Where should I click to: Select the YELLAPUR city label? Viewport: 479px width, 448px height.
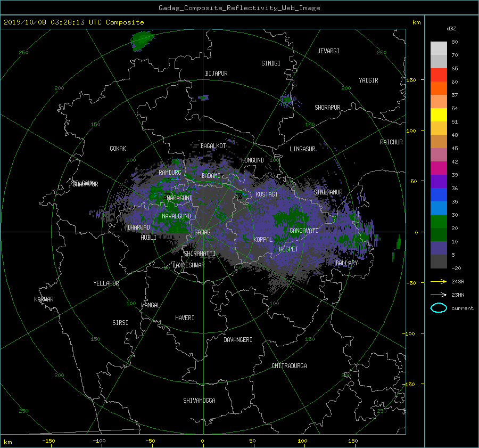106,283
